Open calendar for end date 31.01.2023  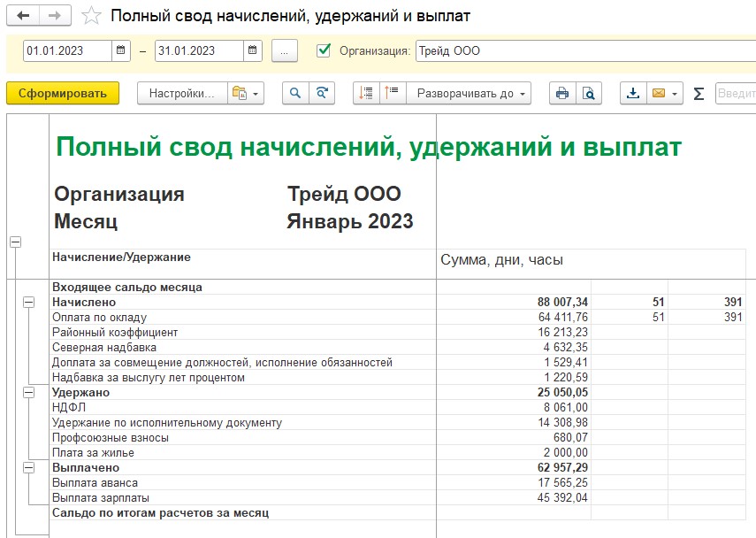pos(253,50)
